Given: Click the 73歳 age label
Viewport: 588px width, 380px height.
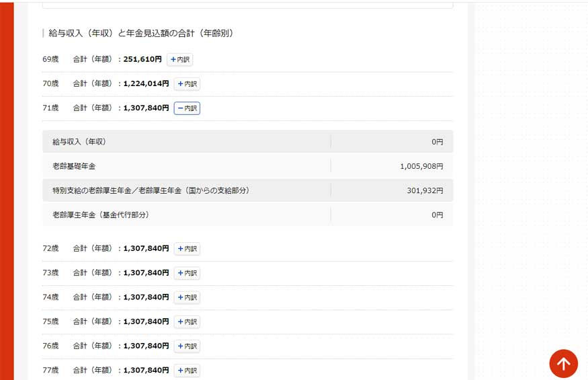Looking at the screenshot, I should 50,272.
